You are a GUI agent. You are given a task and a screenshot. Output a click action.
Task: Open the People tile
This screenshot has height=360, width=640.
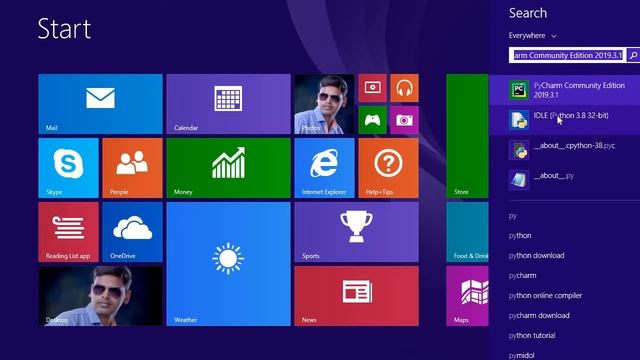pos(132,168)
